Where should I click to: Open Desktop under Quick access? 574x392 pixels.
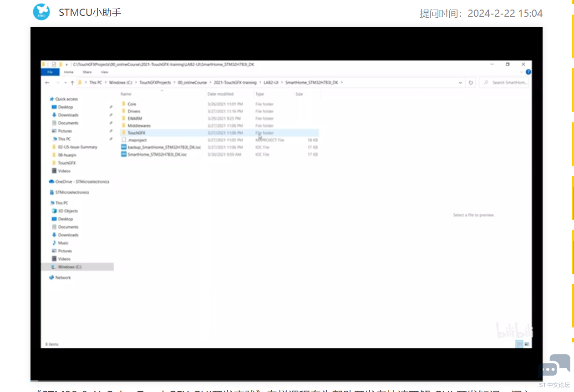(x=65, y=107)
